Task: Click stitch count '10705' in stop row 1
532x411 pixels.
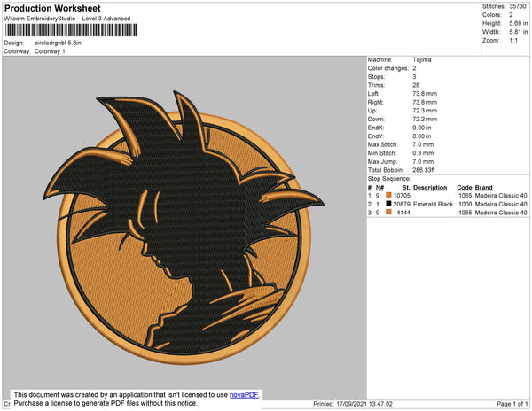Action: coord(402,196)
